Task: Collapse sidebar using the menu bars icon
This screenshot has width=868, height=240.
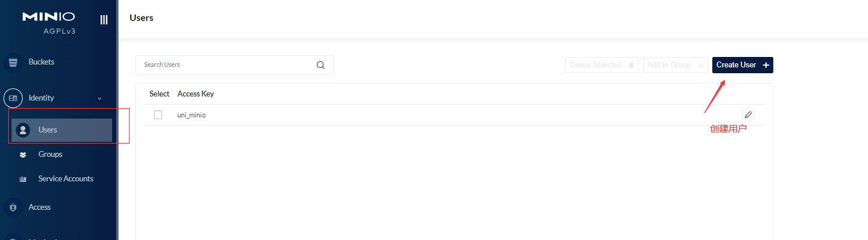Action: click(x=104, y=20)
